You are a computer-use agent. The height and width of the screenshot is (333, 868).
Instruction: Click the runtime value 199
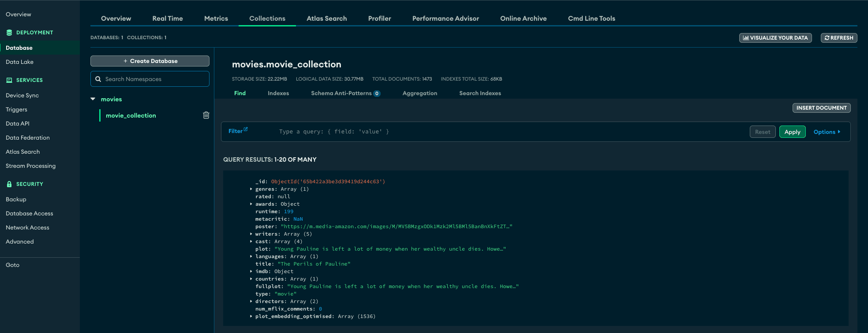point(288,211)
